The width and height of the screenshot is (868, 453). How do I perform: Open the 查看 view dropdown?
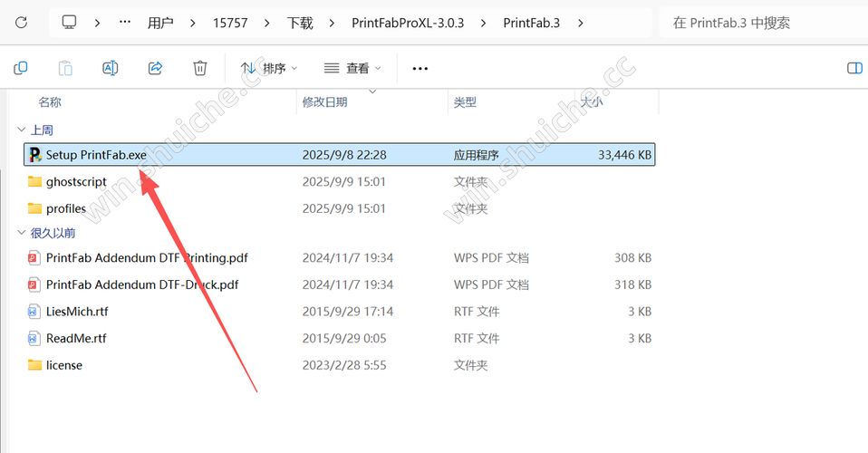[x=352, y=68]
